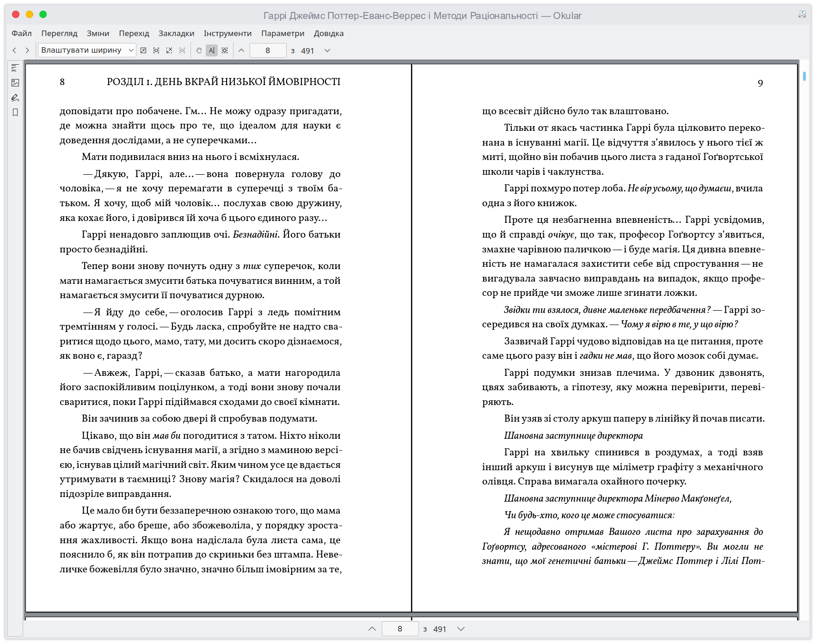Screen dimensions: 816x644
Task: Expand the 'Влаштувати ширину' zoom dropdown
Action: 87,50
